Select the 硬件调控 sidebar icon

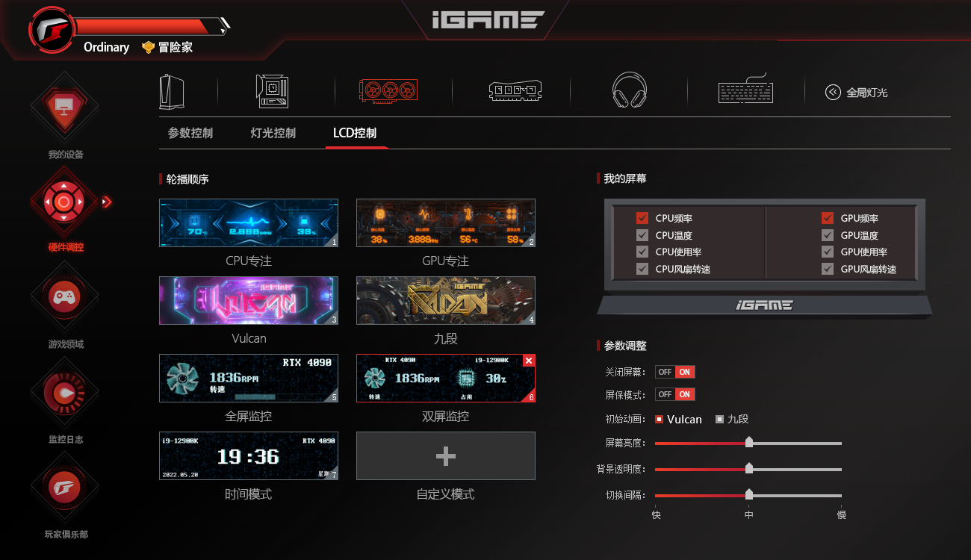tap(64, 201)
